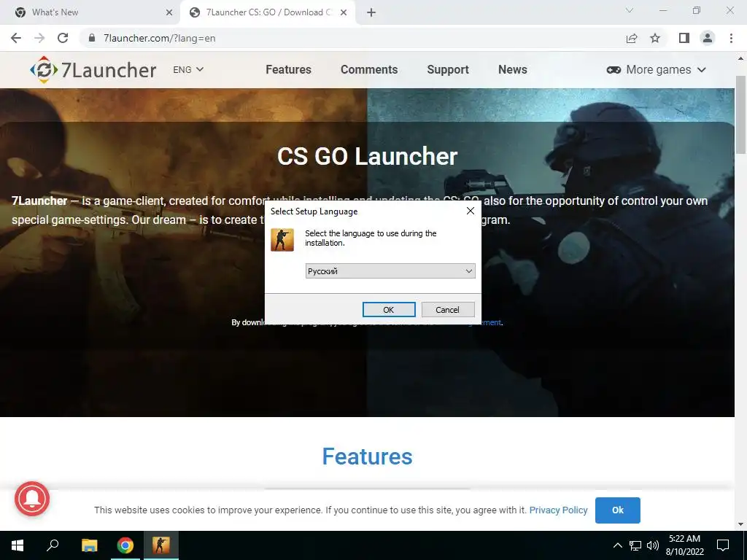Open the Features nav item
Screen dimensions: 747x560
pos(288,69)
